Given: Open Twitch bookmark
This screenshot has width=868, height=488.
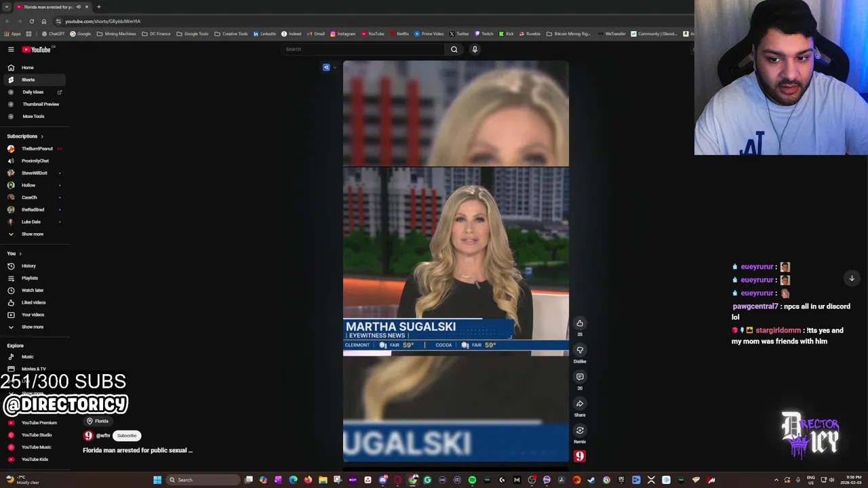Looking at the screenshot, I should (484, 34).
